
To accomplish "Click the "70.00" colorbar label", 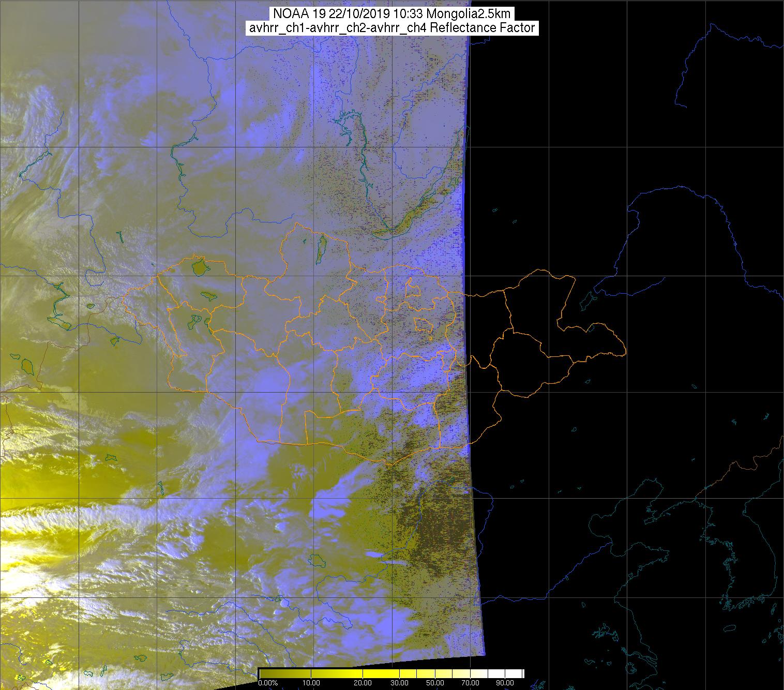I will click(472, 683).
